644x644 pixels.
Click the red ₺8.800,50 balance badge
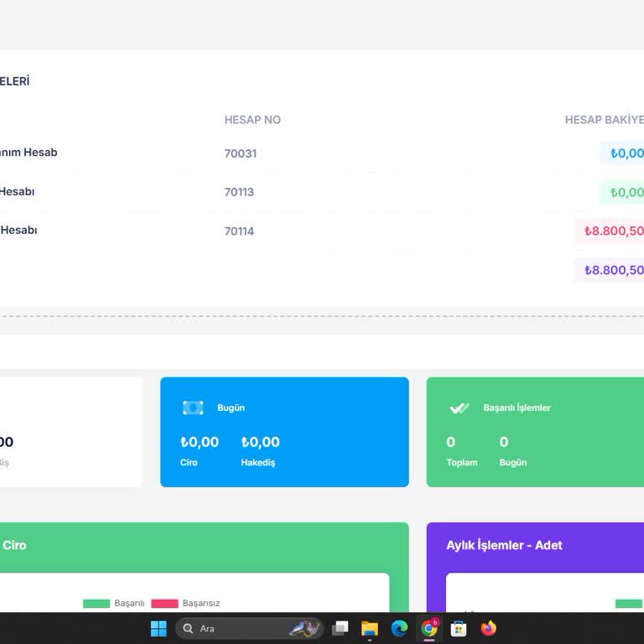click(x=612, y=231)
